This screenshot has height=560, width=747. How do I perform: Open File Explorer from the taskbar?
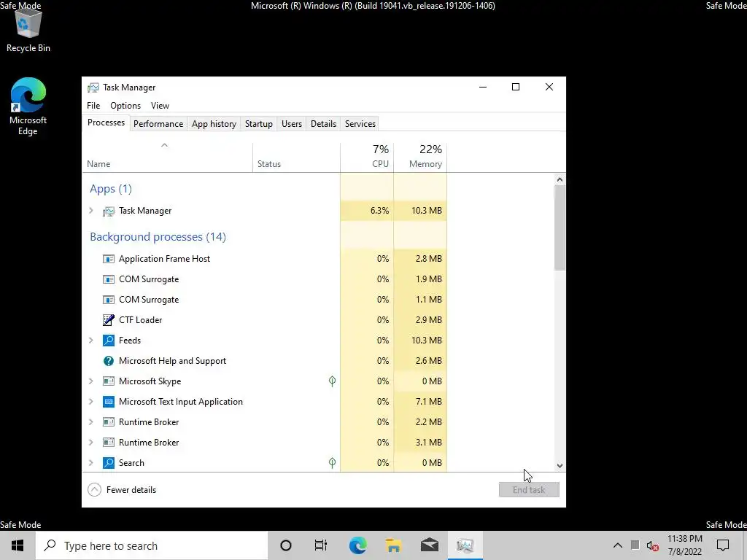click(393, 545)
